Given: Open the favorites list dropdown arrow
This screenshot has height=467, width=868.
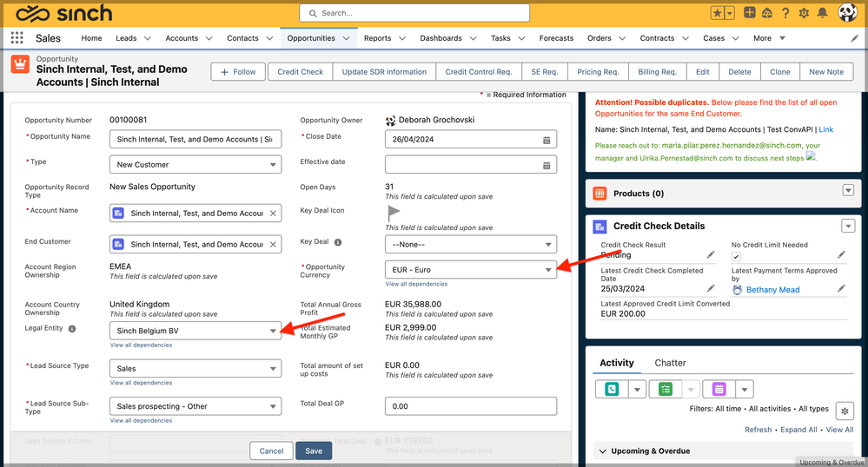Looking at the screenshot, I should pyautogui.click(x=730, y=13).
